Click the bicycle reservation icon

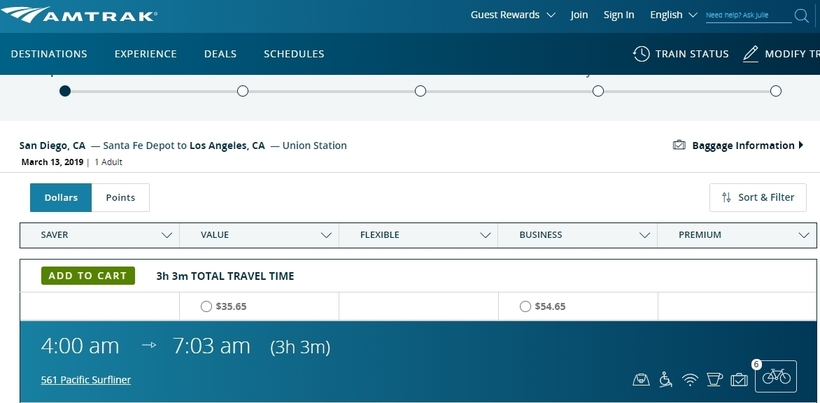pos(776,377)
